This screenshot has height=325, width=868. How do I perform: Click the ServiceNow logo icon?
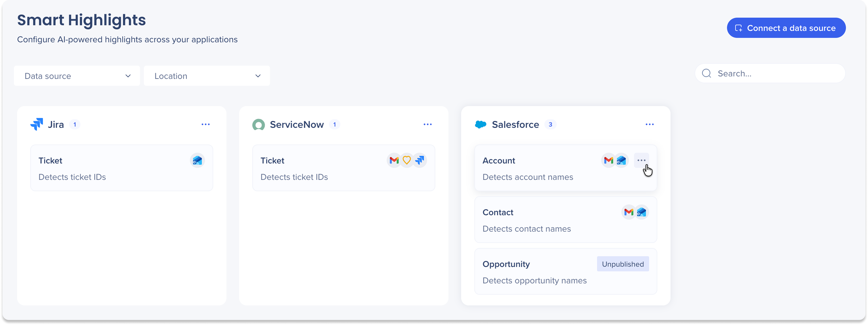(x=258, y=125)
